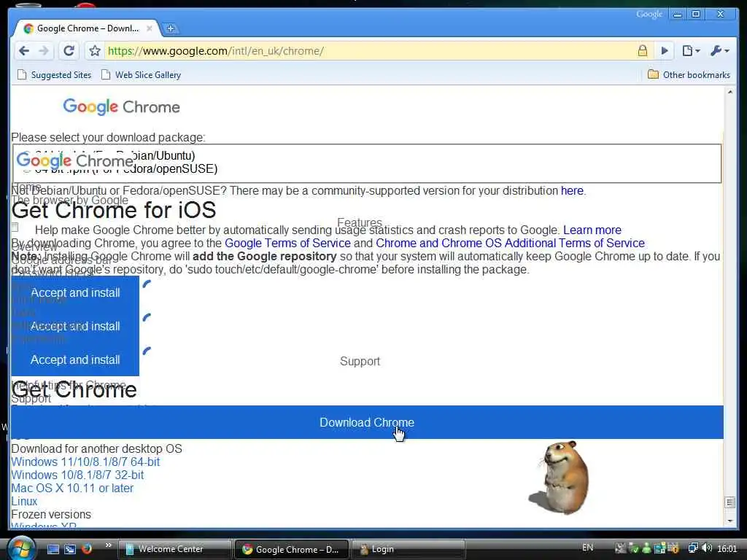This screenshot has height=560, width=747.
Task: Click the animated hamster figure
Action: coord(560,477)
